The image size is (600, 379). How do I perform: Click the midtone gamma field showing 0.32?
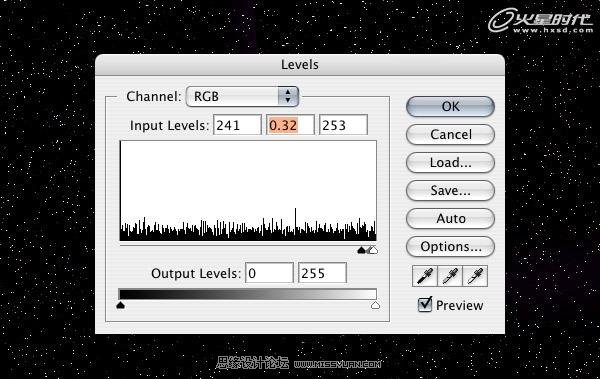point(290,125)
